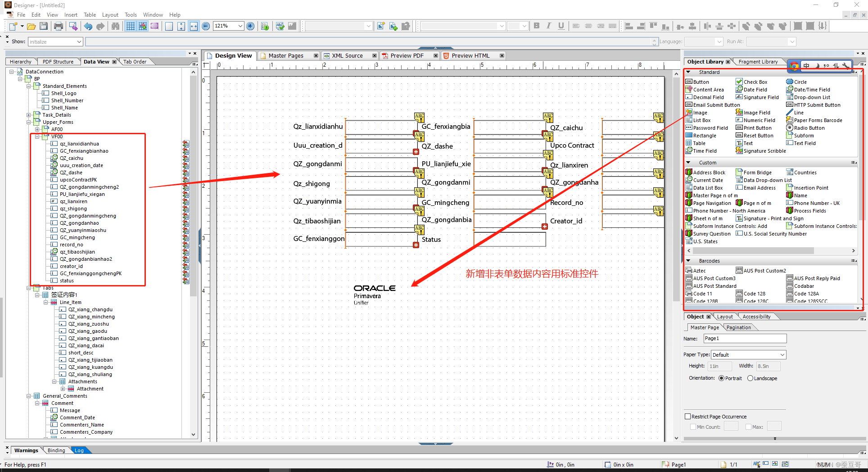Click the Print icon in toolbar
The width and height of the screenshot is (868, 472).
[x=59, y=26]
